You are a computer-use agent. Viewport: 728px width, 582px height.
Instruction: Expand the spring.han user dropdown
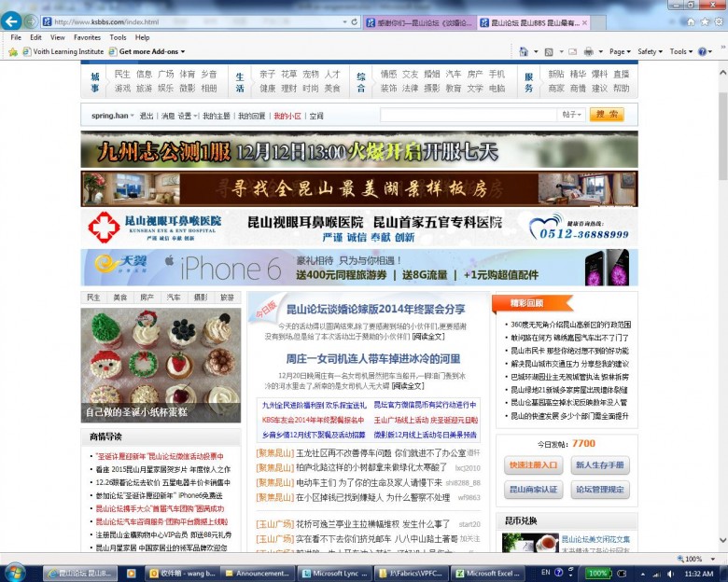(x=133, y=116)
